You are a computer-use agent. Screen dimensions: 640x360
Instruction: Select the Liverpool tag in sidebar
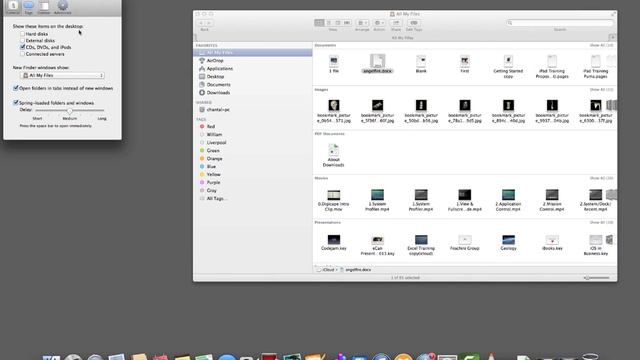(253, 142)
